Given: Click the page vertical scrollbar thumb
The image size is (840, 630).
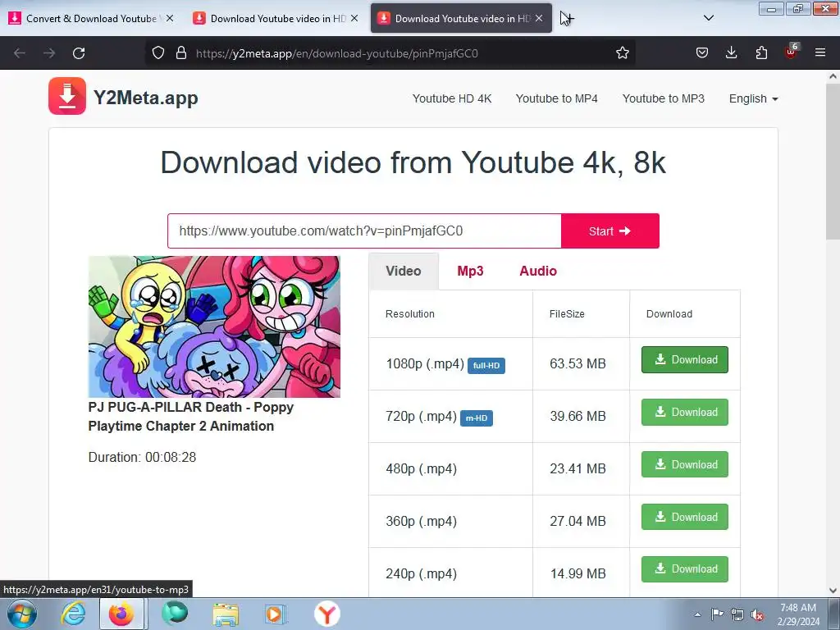Looking at the screenshot, I should tap(833, 161).
